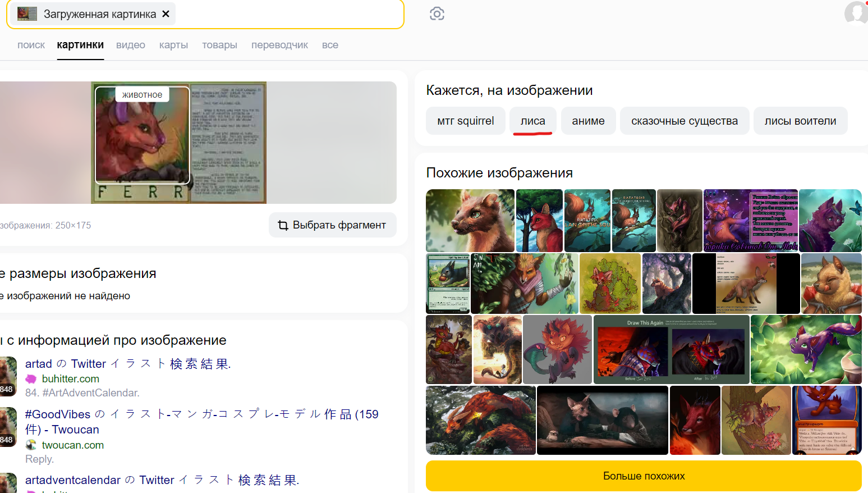
Task: Open the similar image of brown weasel
Action: [x=470, y=221]
